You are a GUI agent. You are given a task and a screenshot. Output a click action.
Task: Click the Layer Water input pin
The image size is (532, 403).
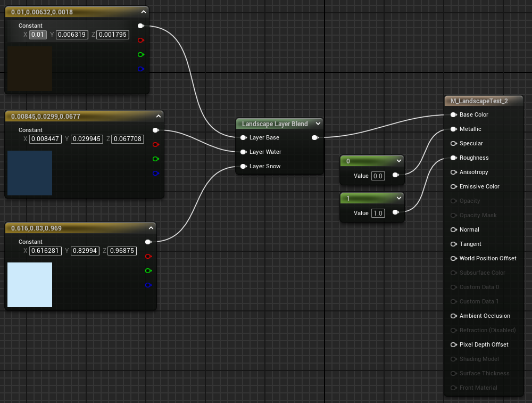pyautogui.click(x=243, y=152)
